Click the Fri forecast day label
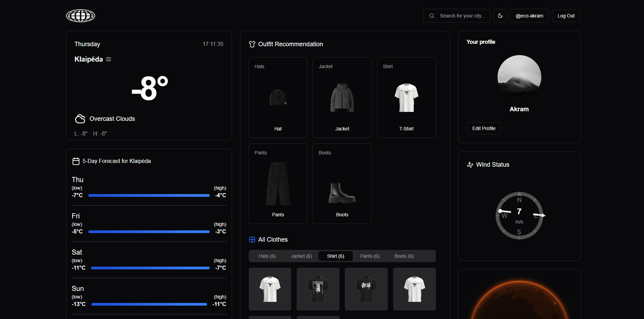Image resolution: width=644 pixels, height=319 pixels. tap(76, 216)
